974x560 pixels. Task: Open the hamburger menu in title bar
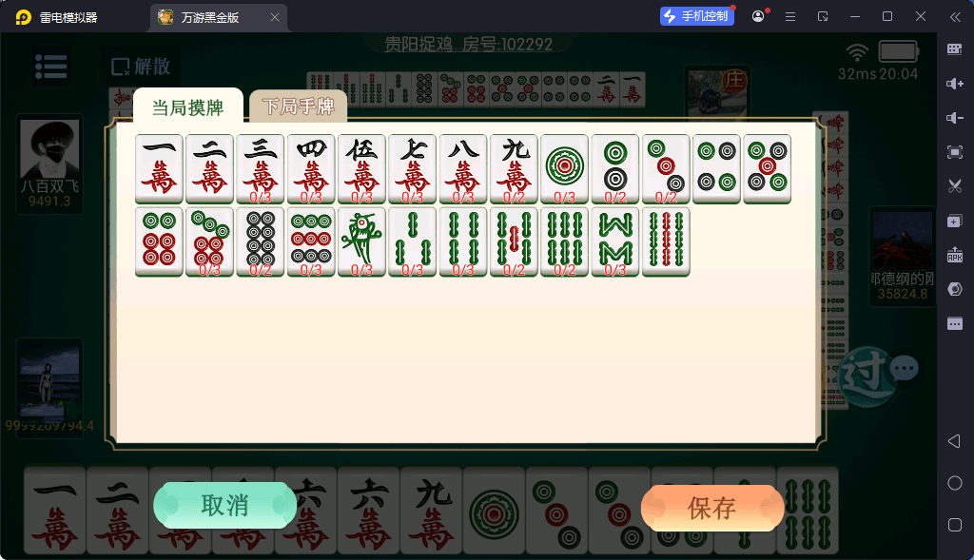point(790,17)
